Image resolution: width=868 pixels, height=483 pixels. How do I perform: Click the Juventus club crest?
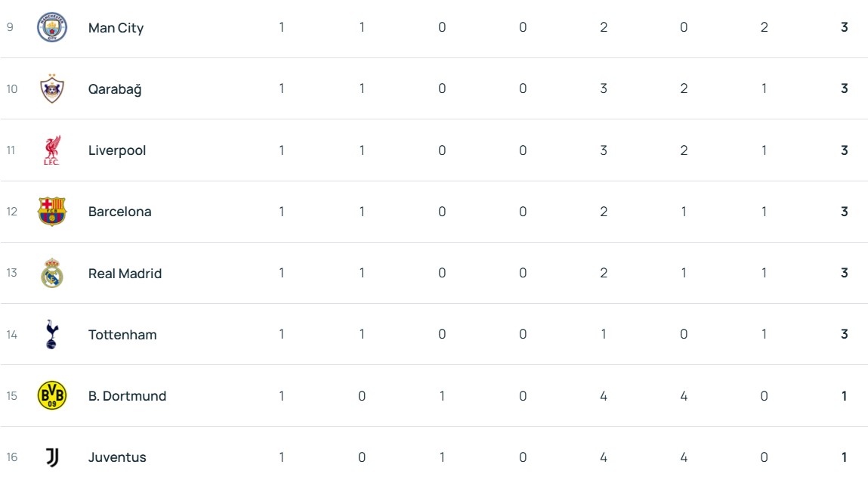tap(52, 457)
